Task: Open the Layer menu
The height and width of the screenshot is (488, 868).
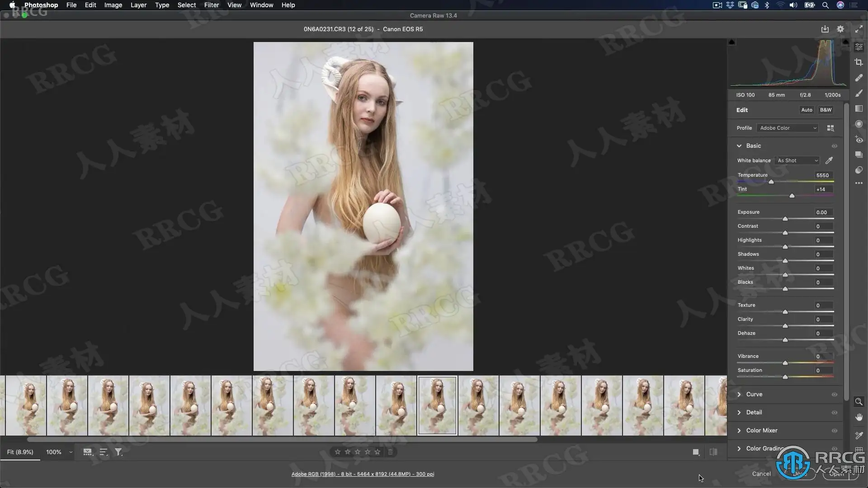Action: click(x=138, y=5)
